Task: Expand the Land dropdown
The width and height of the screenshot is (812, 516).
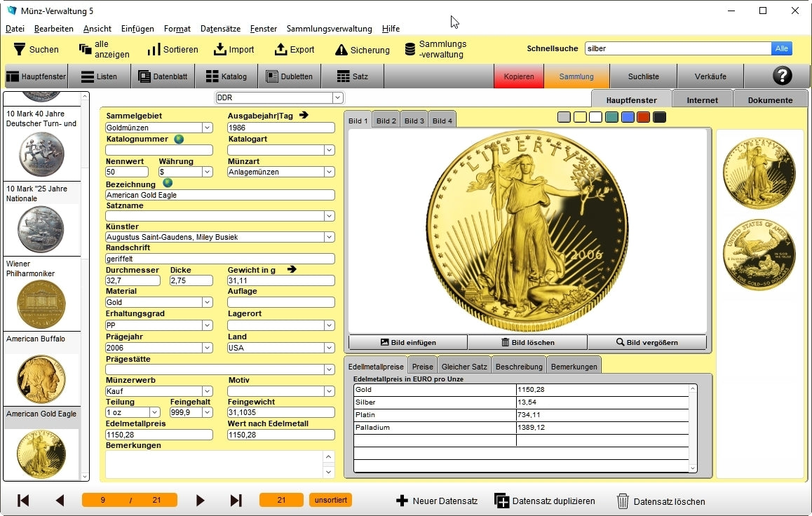Action: click(x=329, y=348)
